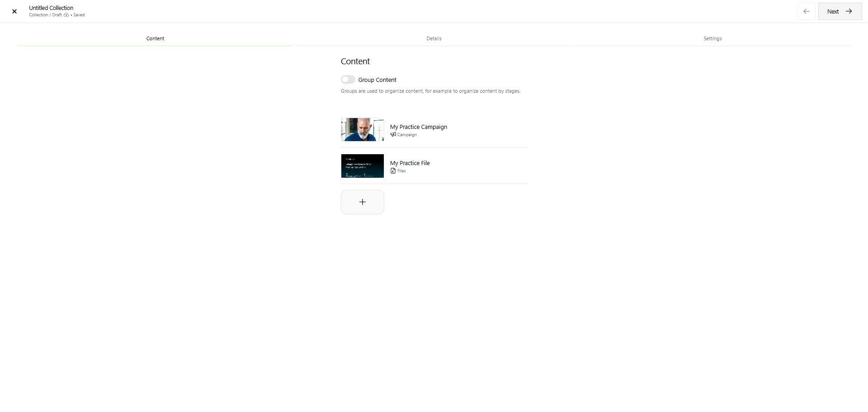Open the My Practice File item title
The image size is (868, 412).
click(410, 163)
